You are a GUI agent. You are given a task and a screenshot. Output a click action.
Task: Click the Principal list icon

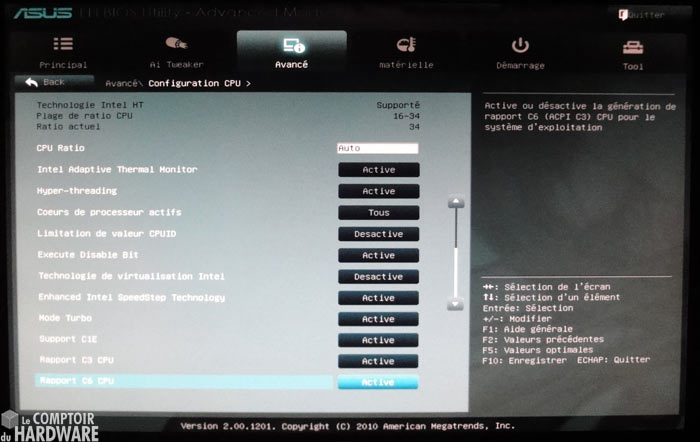click(x=63, y=45)
